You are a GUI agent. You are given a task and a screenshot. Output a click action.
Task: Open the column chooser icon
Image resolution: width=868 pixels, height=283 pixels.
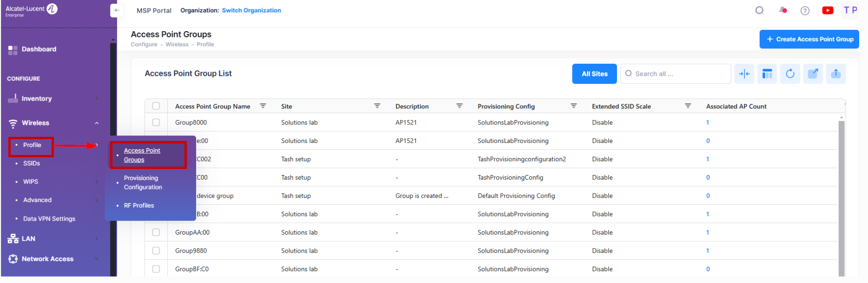[767, 74]
